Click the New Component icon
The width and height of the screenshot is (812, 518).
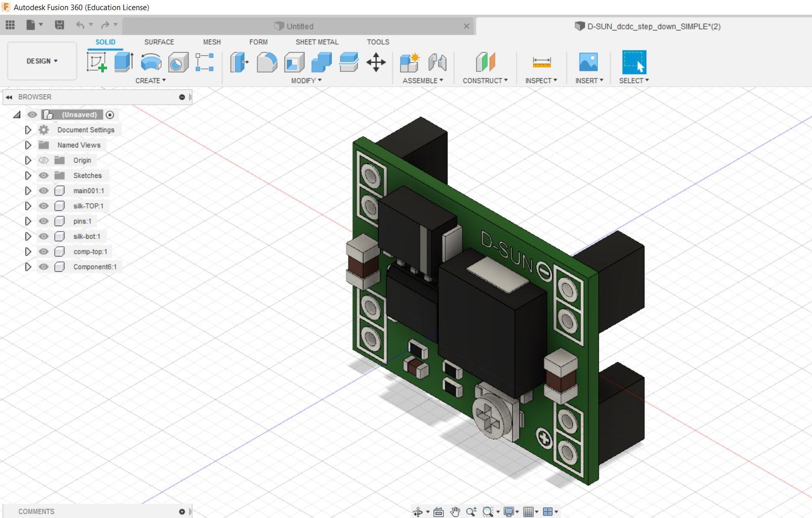[x=409, y=62]
